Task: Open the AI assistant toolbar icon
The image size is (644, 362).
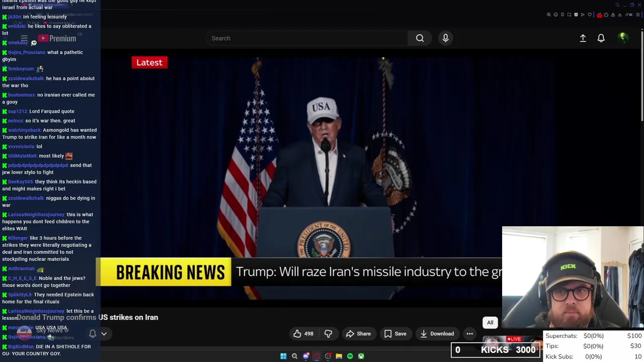Action: pyautogui.click(x=628, y=15)
